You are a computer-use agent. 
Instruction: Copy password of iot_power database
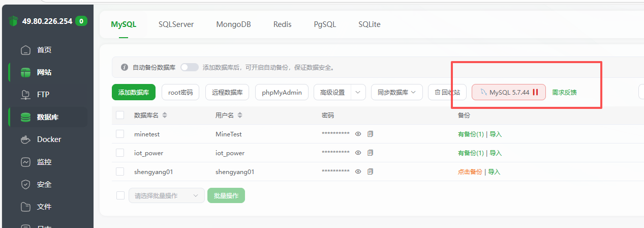[x=370, y=153]
